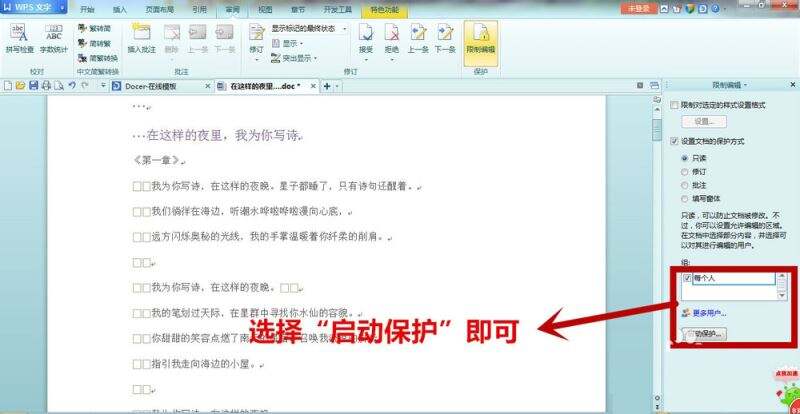Select the 只读 read-only radio option

pyautogui.click(x=685, y=158)
